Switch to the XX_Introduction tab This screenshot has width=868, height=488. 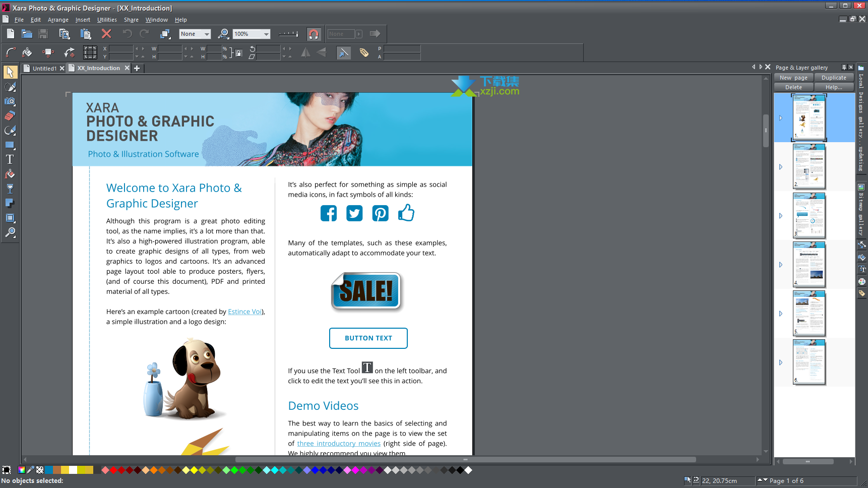click(x=99, y=68)
